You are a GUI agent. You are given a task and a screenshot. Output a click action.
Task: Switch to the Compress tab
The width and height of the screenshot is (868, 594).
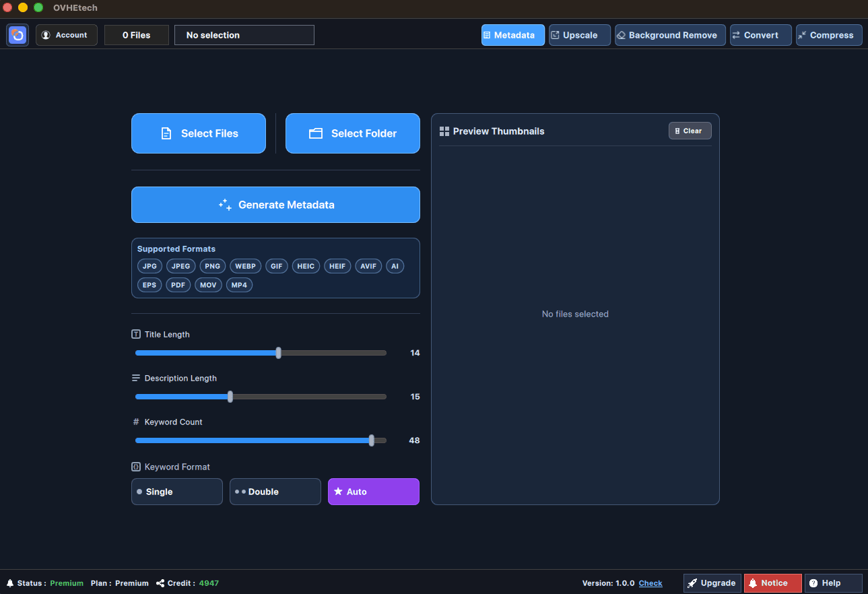click(828, 34)
